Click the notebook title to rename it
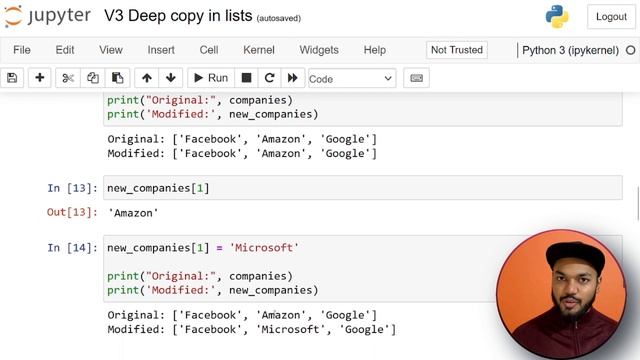The height and width of the screenshot is (360, 640). click(x=178, y=16)
